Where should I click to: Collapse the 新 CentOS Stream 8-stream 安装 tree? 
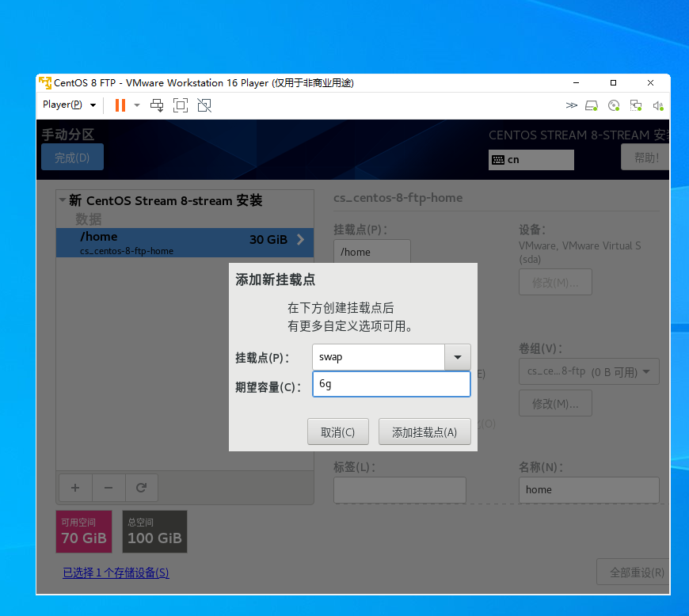(x=63, y=200)
